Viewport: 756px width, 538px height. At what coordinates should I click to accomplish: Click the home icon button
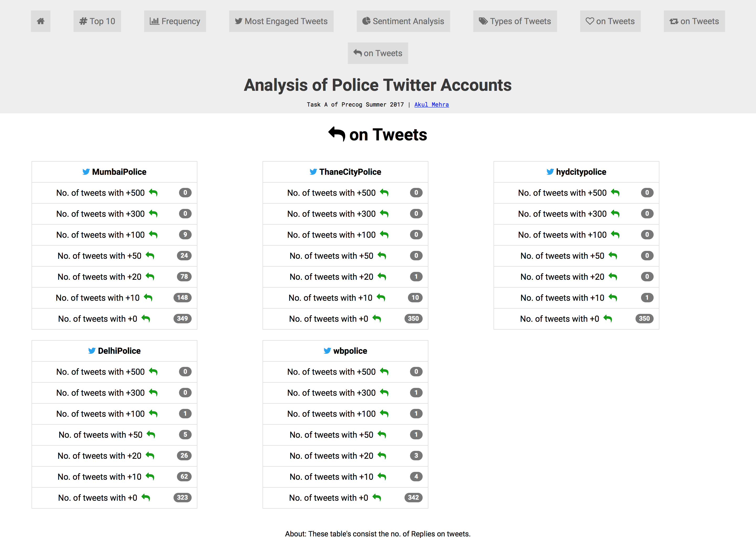tap(40, 21)
